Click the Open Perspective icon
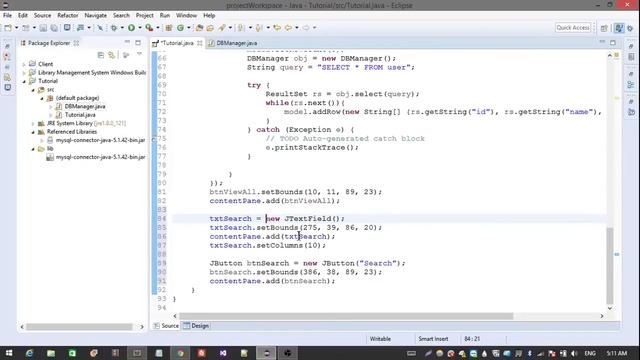 point(604,28)
